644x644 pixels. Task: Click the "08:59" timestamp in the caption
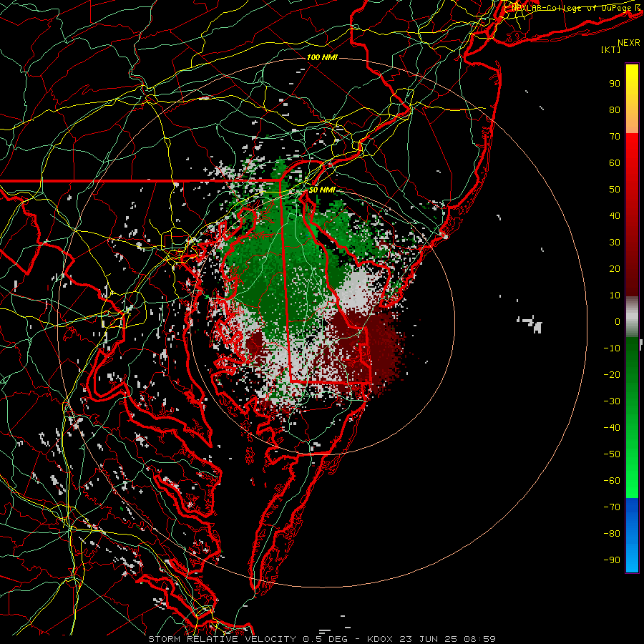pos(479,639)
